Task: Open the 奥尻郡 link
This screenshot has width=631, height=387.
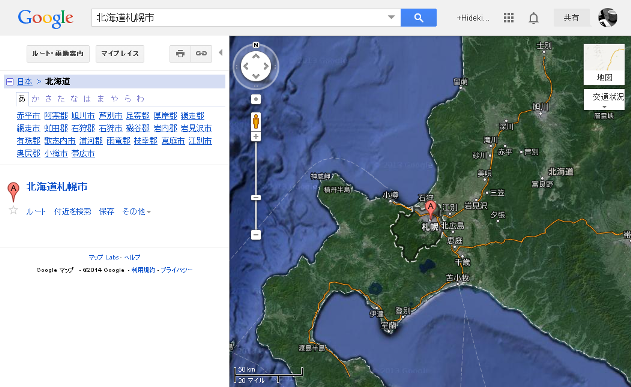Action: coord(28,154)
